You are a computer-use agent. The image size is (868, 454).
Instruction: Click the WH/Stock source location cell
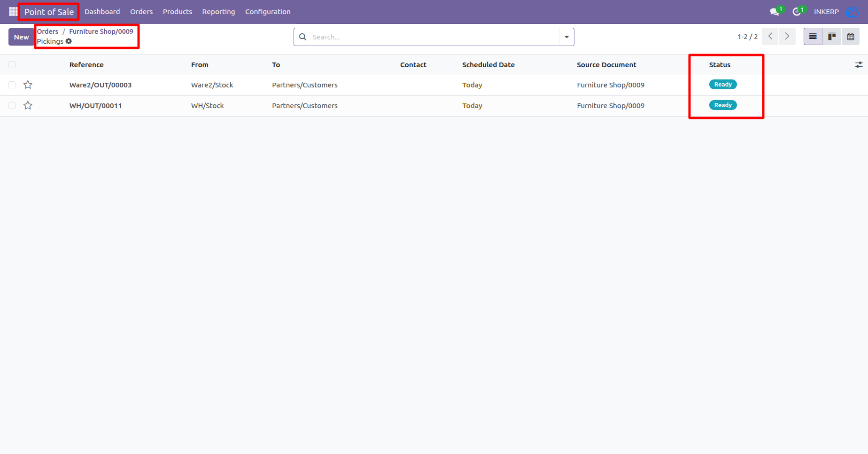[x=208, y=106]
